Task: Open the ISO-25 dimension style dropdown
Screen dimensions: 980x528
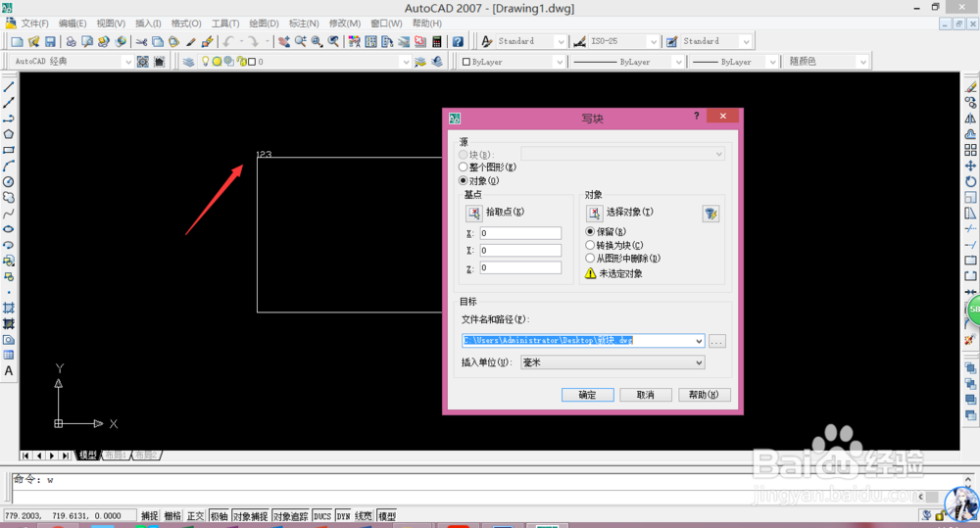Action: click(x=653, y=41)
